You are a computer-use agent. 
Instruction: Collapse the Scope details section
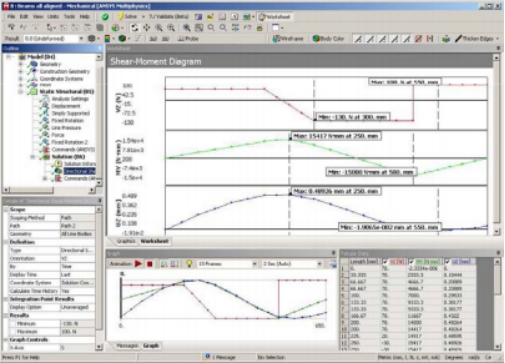(6, 210)
